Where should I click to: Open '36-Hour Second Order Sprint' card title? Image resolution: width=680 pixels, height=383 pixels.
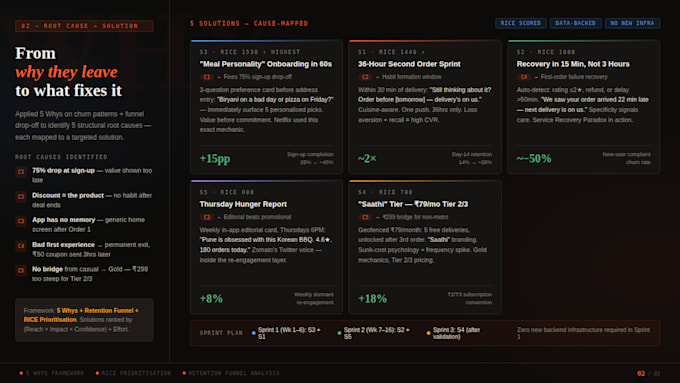tap(409, 64)
